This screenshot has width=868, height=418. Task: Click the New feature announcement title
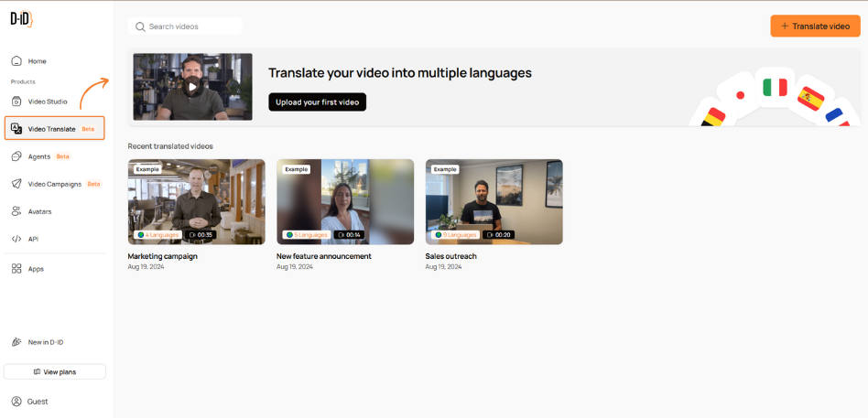324,256
